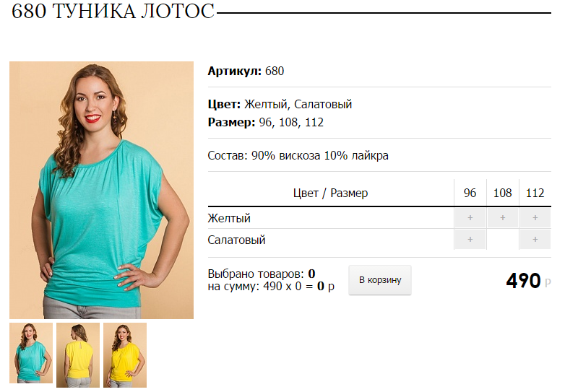The image size is (565, 392).
Task: Open the turquoise tunic front thumbnail
Action: (31, 353)
